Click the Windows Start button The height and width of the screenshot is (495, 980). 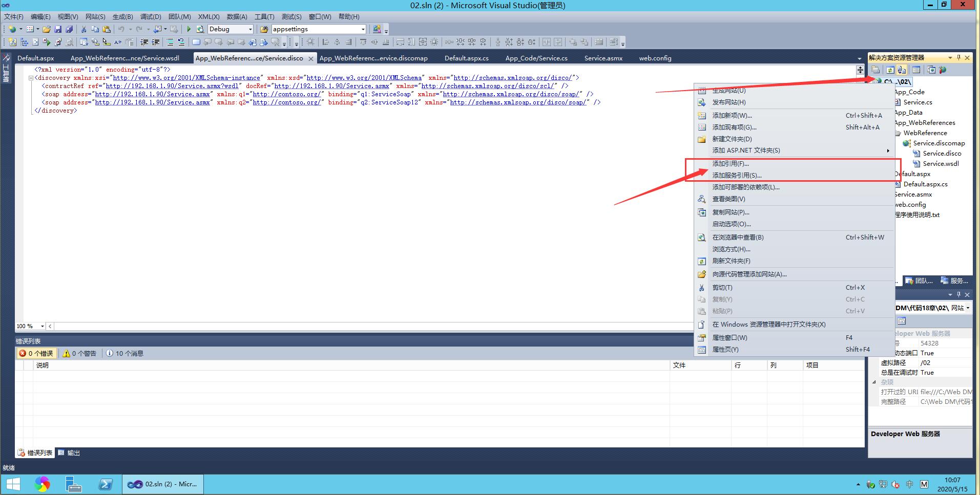[x=13, y=484]
